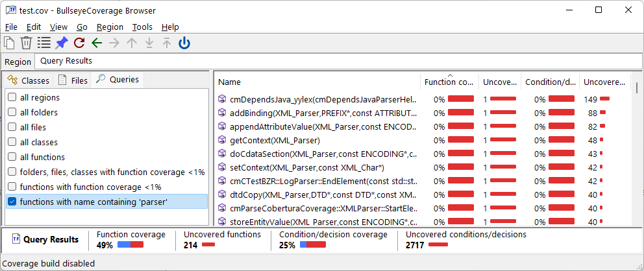644x271 pixels.
Task: Click the blue power icon
Action: pyautogui.click(x=184, y=43)
